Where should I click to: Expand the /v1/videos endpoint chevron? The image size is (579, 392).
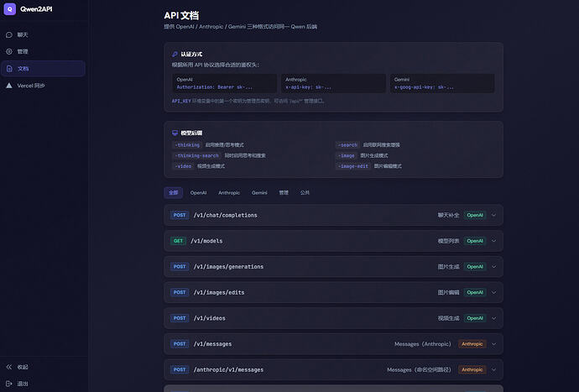(493, 318)
